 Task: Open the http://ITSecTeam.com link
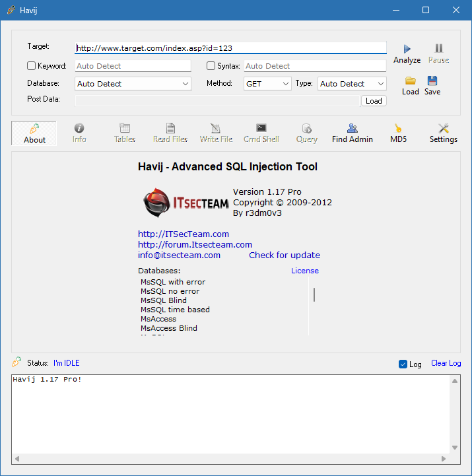184,234
